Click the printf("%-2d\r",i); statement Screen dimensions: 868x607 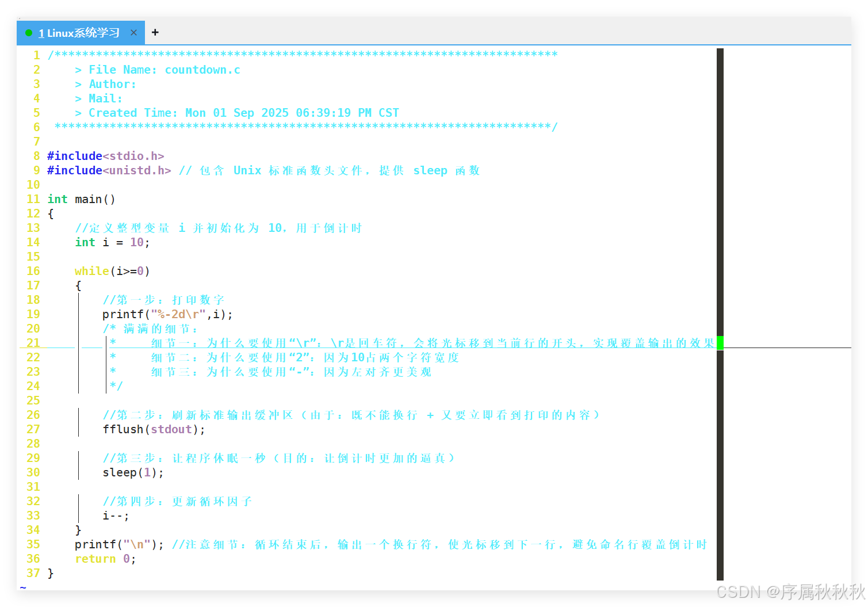click(x=167, y=314)
